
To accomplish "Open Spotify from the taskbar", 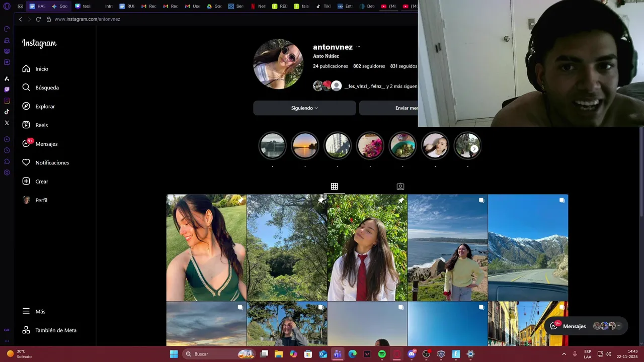I will [x=382, y=354].
